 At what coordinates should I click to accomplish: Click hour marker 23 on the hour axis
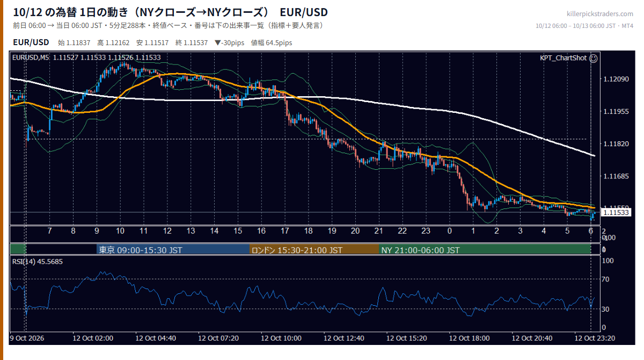[x=426, y=231]
